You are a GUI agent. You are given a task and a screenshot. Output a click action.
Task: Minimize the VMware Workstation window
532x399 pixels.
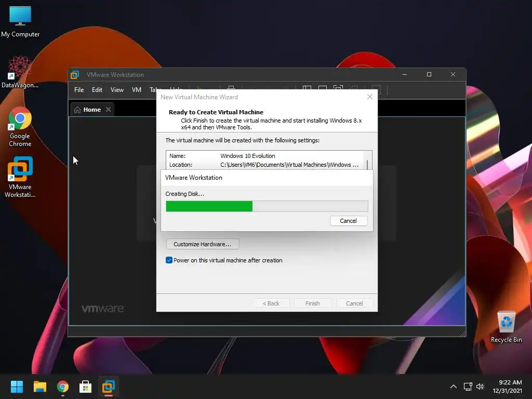(405, 74)
